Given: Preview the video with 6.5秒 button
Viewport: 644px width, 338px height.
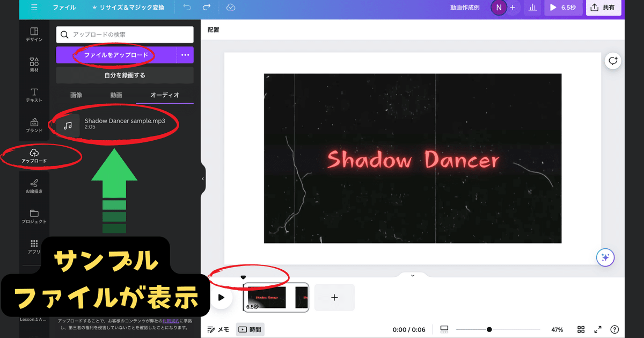Looking at the screenshot, I should click(563, 8).
